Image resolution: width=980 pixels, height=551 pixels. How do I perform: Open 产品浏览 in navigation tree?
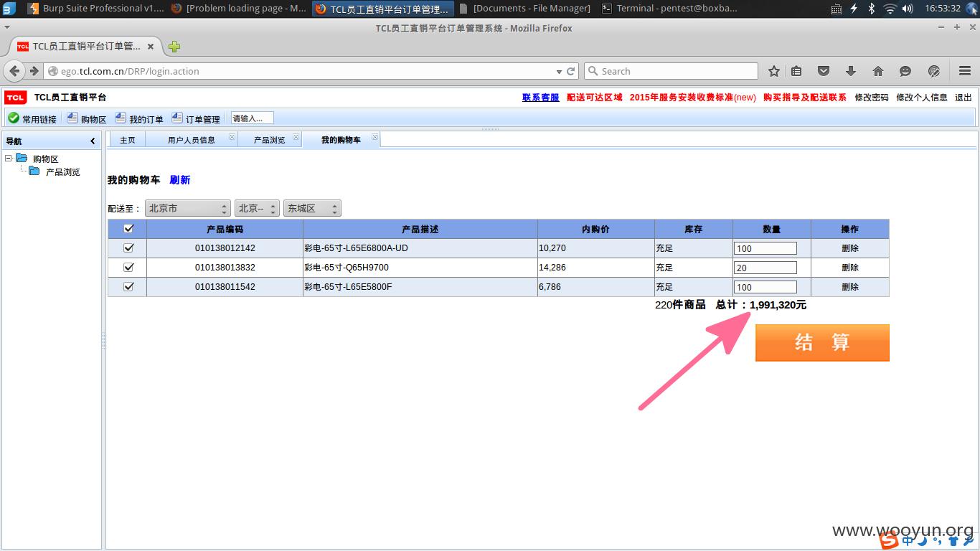click(62, 172)
